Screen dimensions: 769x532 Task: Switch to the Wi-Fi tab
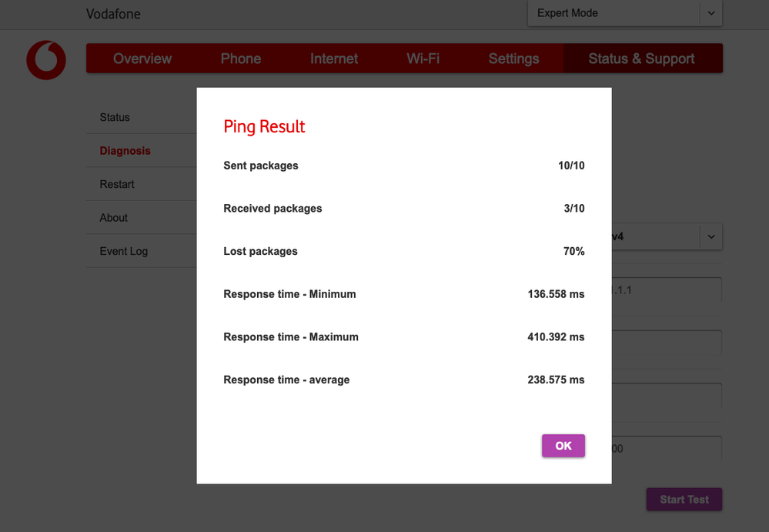point(423,59)
